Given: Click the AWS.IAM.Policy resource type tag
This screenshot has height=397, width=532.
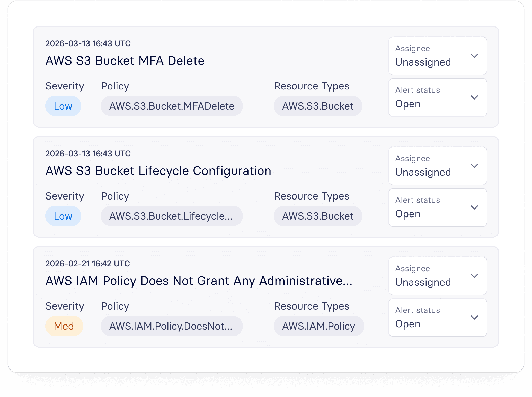Looking at the screenshot, I should [318, 326].
